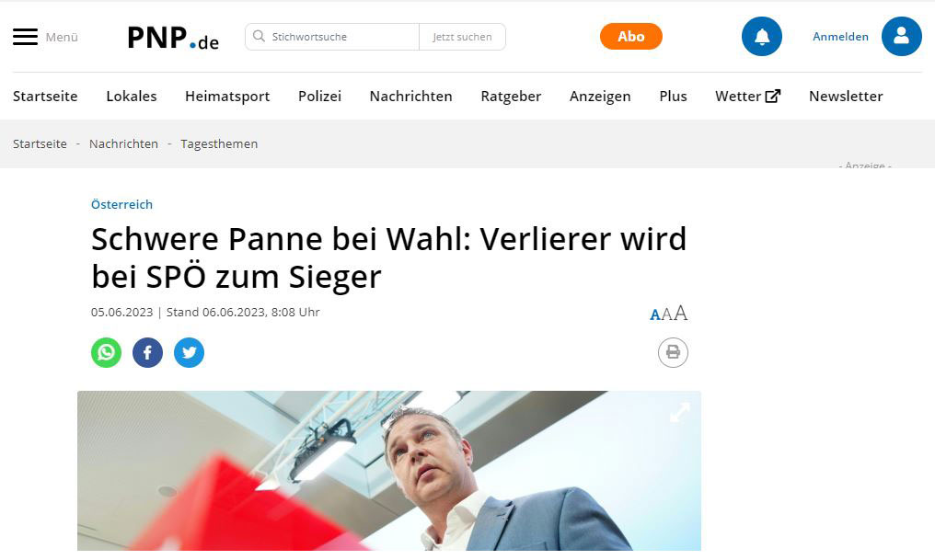Image resolution: width=935 pixels, height=560 pixels.
Task: Click the Jetzt suchen button
Action: (462, 37)
